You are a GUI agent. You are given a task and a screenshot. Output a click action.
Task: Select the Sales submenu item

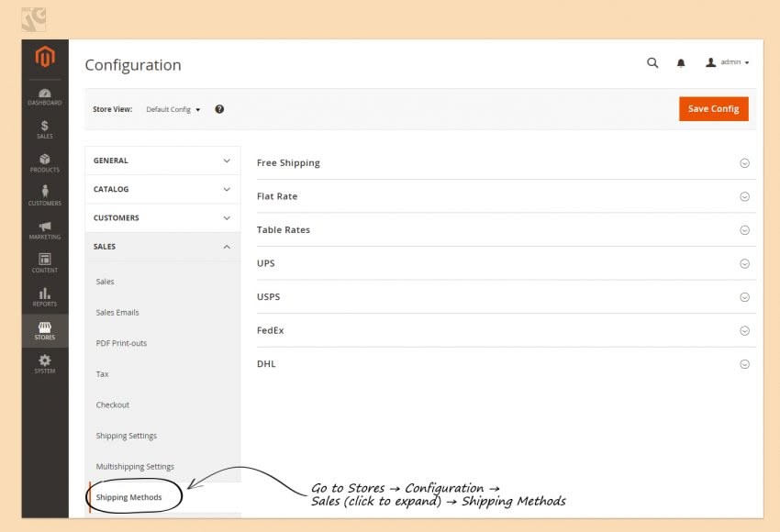click(x=105, y=282)
